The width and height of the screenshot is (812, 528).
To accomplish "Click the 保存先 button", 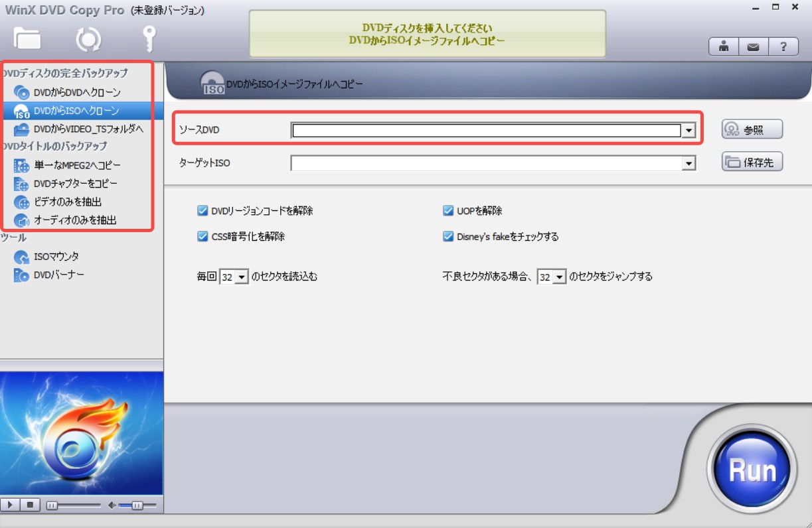I will pos(752,162).
